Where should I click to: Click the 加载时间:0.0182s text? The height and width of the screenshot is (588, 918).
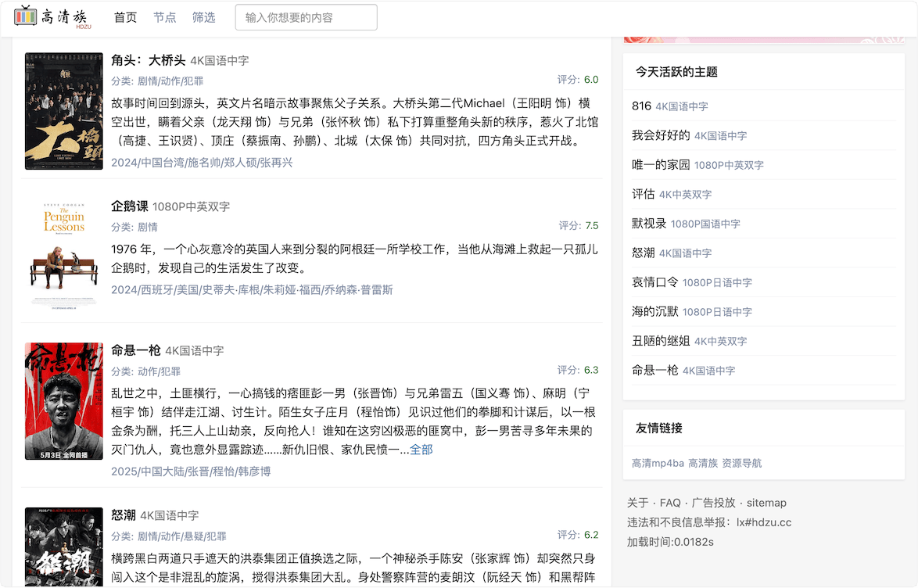(670, 542)
